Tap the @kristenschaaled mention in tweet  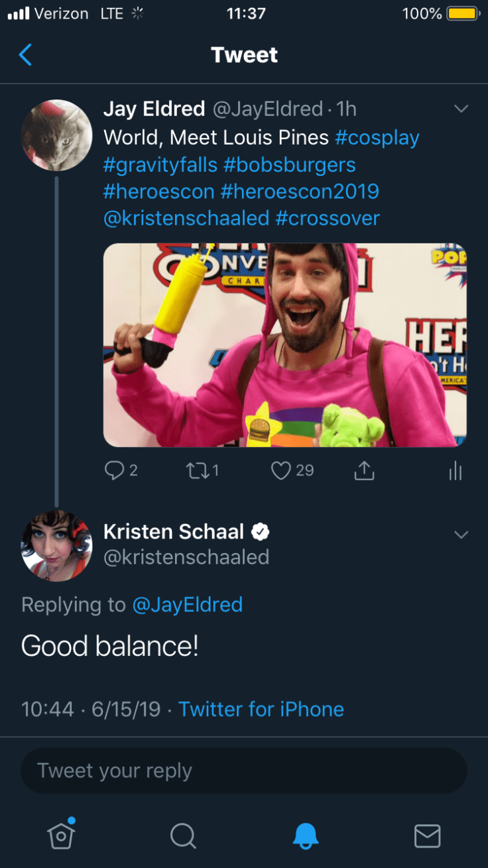click(186, 219)
